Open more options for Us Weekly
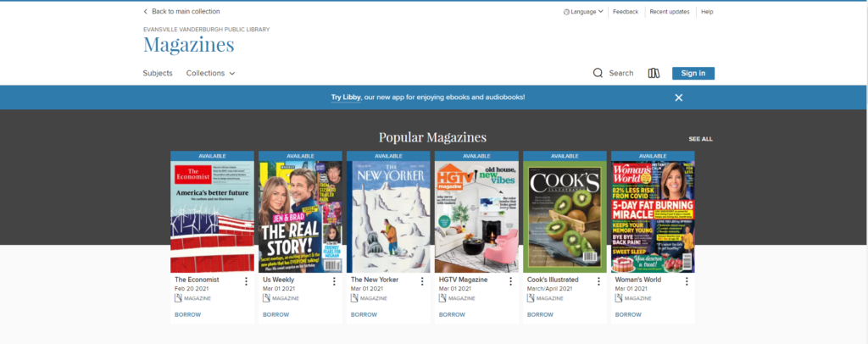This screenshot has width=868, height=344. point(334,281)
